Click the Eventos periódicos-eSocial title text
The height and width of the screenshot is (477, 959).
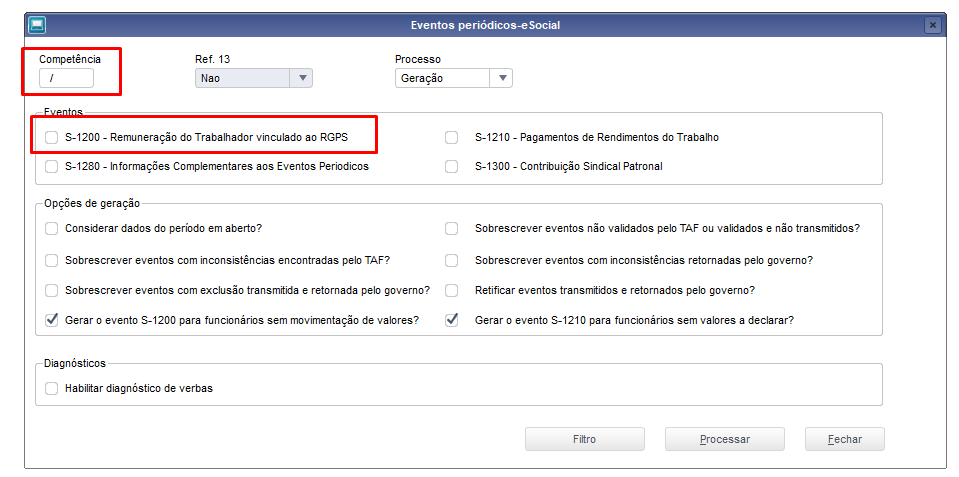click(485, 25)
